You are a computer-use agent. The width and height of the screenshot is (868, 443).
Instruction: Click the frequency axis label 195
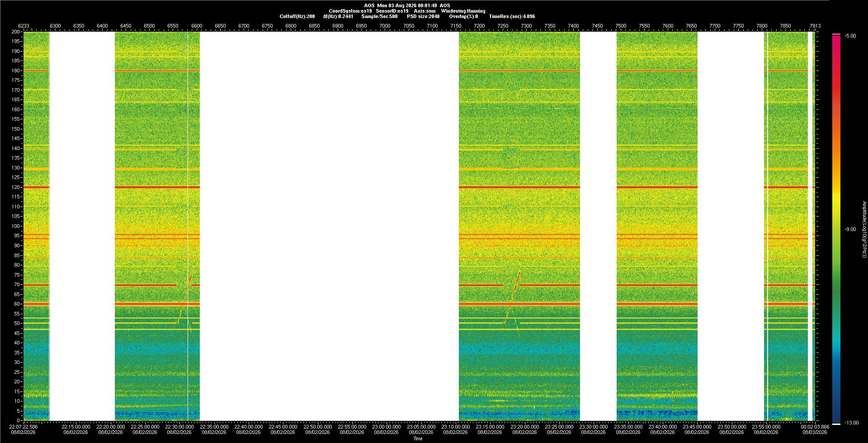point(16,41)
